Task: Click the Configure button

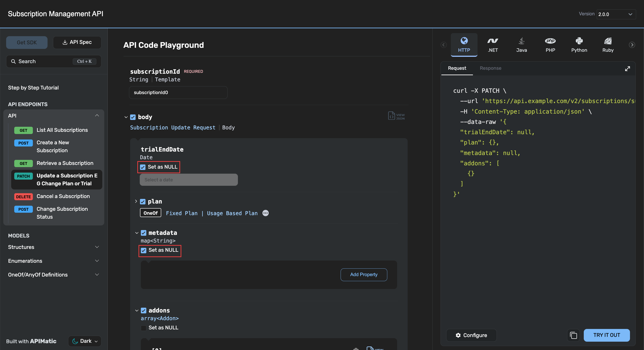Action: pos(471,335)
